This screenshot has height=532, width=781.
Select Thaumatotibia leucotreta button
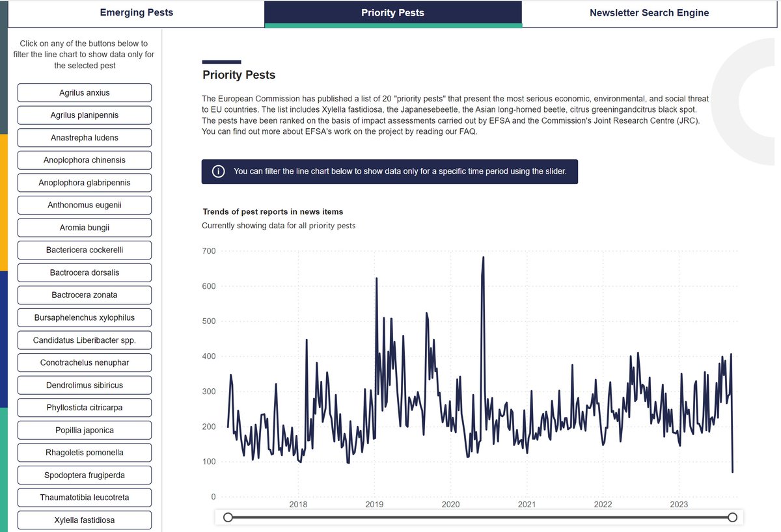tap(85, 498)
